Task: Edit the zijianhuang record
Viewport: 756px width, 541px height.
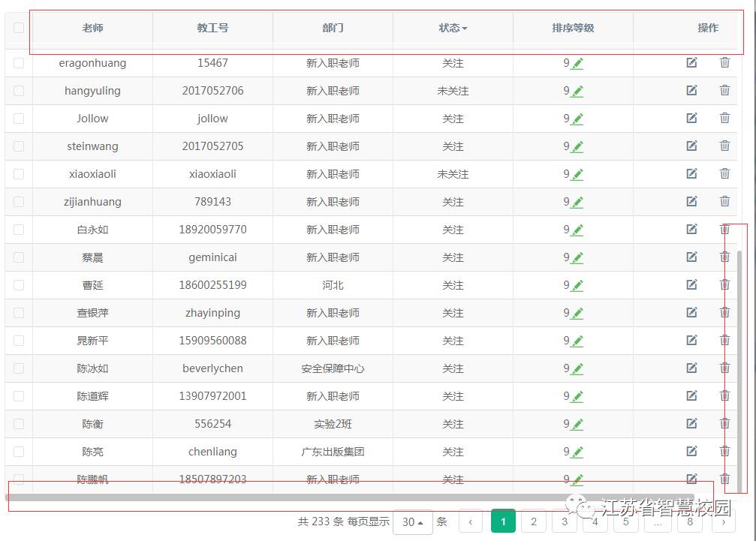Action: [691, 201]
